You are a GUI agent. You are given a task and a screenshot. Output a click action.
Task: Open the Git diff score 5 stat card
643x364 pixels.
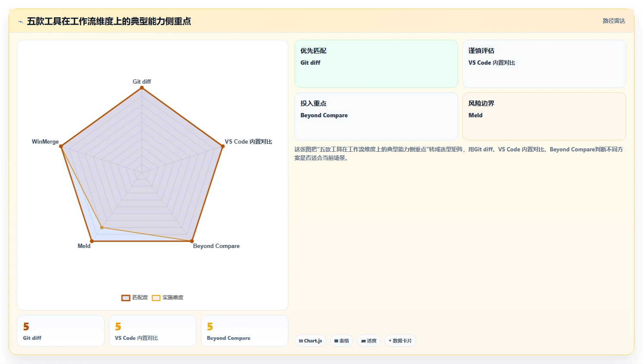tap(60, 331)
